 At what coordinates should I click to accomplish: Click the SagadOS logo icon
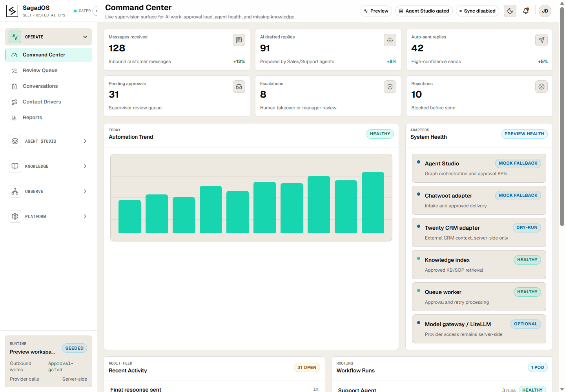12,11
